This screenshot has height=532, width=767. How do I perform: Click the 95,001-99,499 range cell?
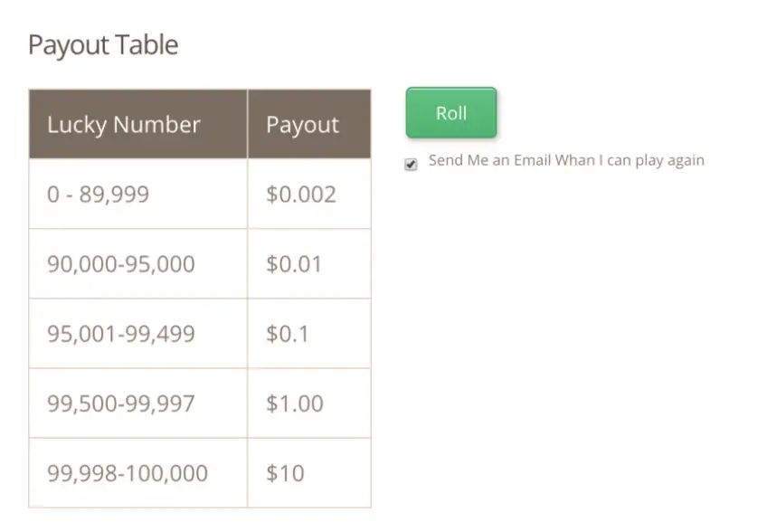click(138, 334)
